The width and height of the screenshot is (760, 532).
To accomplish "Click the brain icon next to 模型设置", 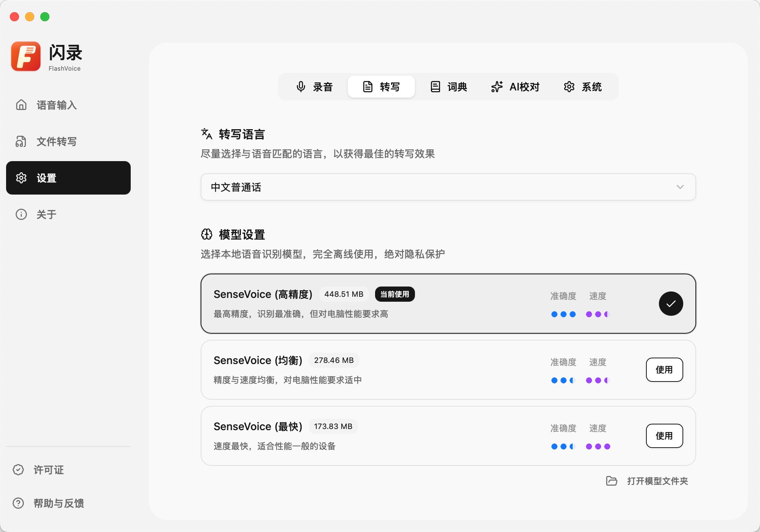I will tap(207, 234).
